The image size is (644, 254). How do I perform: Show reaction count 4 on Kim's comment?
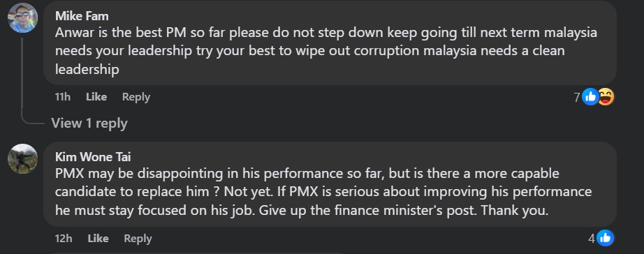coord(592,239)
